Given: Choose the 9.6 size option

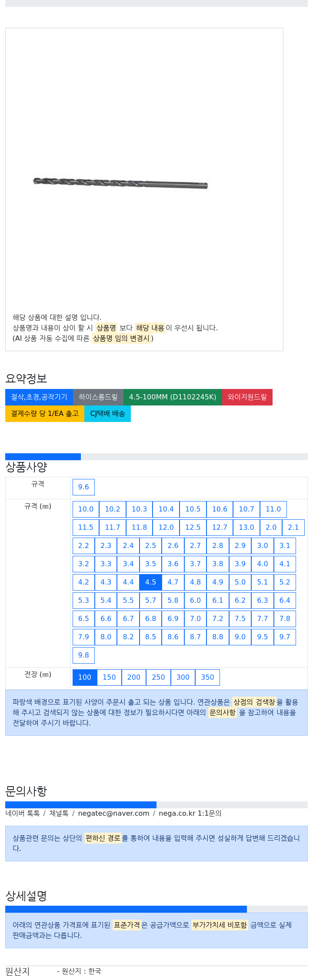Looking at the screenshot, I should tap(83, 487).
